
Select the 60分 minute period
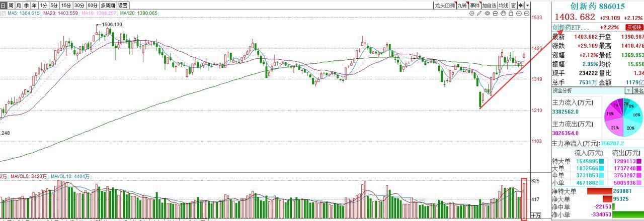point(93,6)
